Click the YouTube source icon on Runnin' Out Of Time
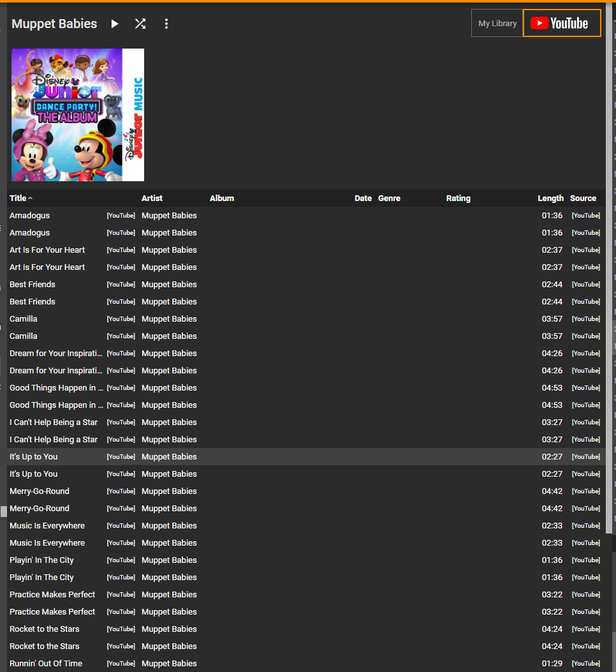Image resolution: width=616 pixels, height=672 pixels. [586, 664]
